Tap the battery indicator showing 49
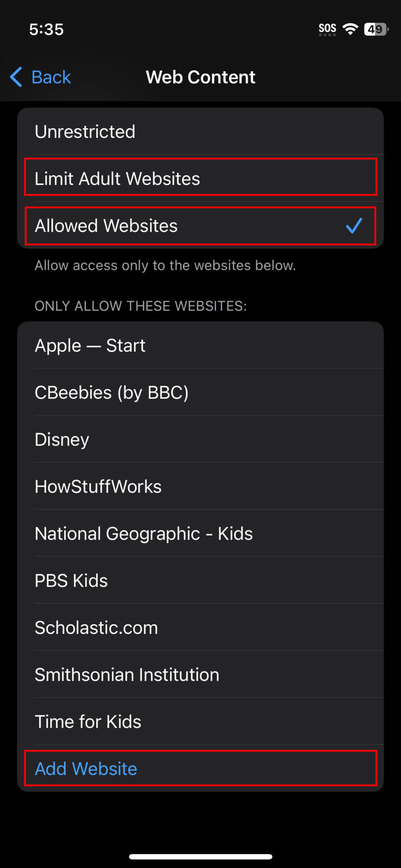401x868 pixels. pos(375,28)
